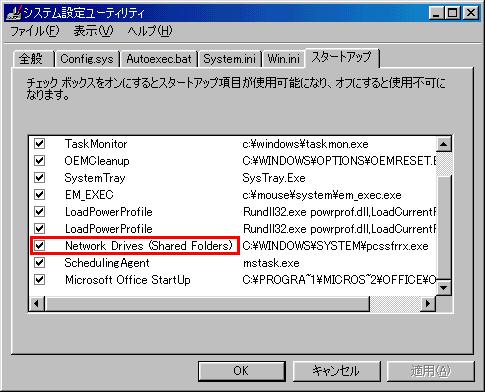Screen dimensions: 485x392
Task: Toggle the SchedulingAgent checkbox
Action: pos(39,263)
